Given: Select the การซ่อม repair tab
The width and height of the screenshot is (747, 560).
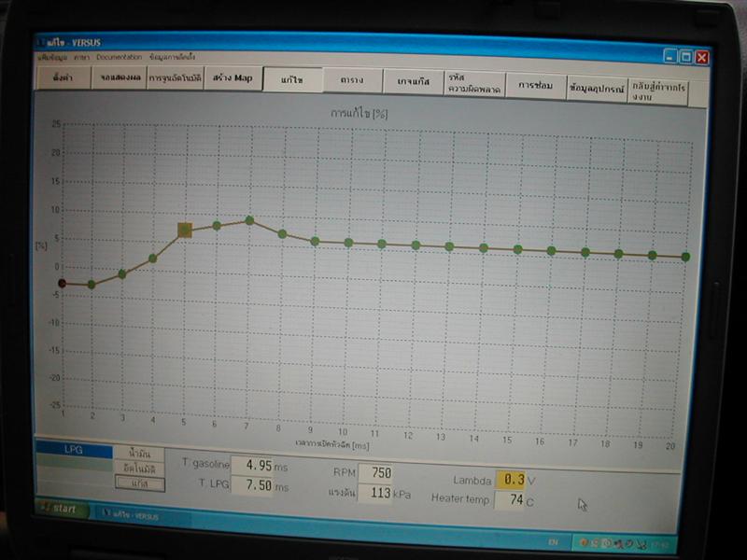Looking at the screenshot, I should [x=535, y=86].
